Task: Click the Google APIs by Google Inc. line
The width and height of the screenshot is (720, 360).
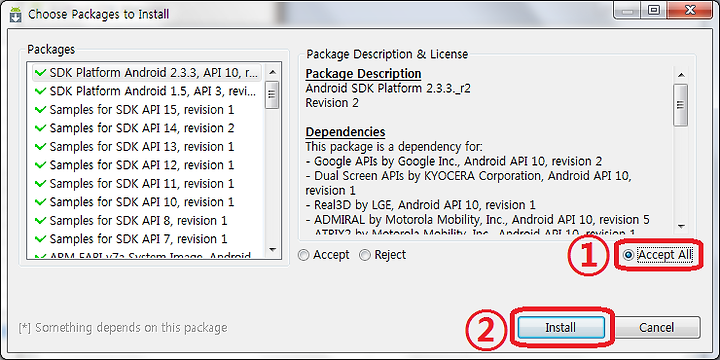Action: tap(454, 162)
